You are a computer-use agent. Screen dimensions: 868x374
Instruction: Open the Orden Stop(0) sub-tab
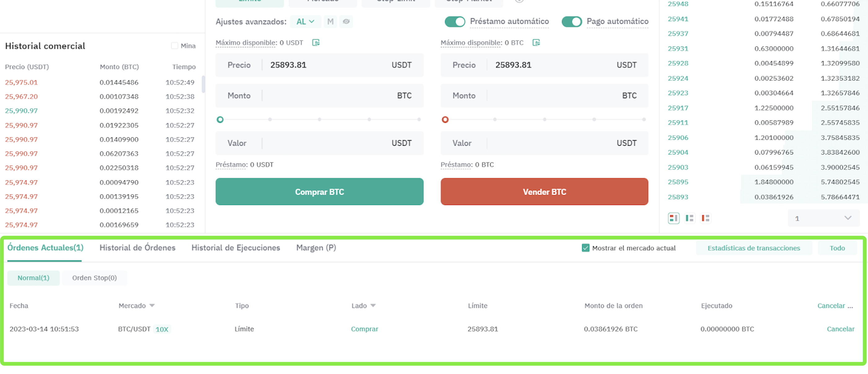(94, 278)
